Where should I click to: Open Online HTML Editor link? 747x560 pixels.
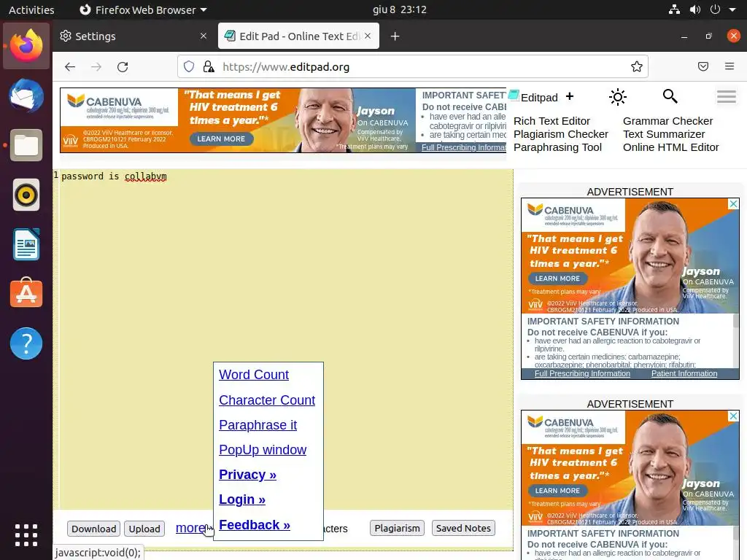[x=671, y=147]
